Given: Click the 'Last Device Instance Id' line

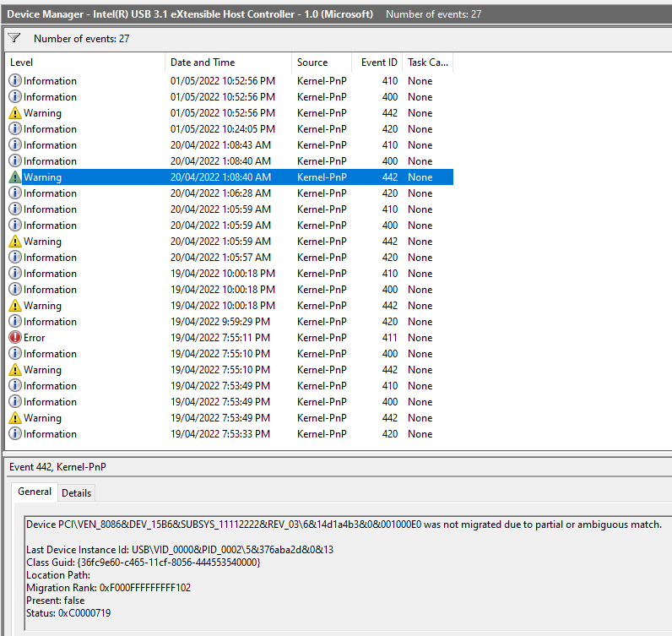Looking at the screenshot, I should click(180, 549).
